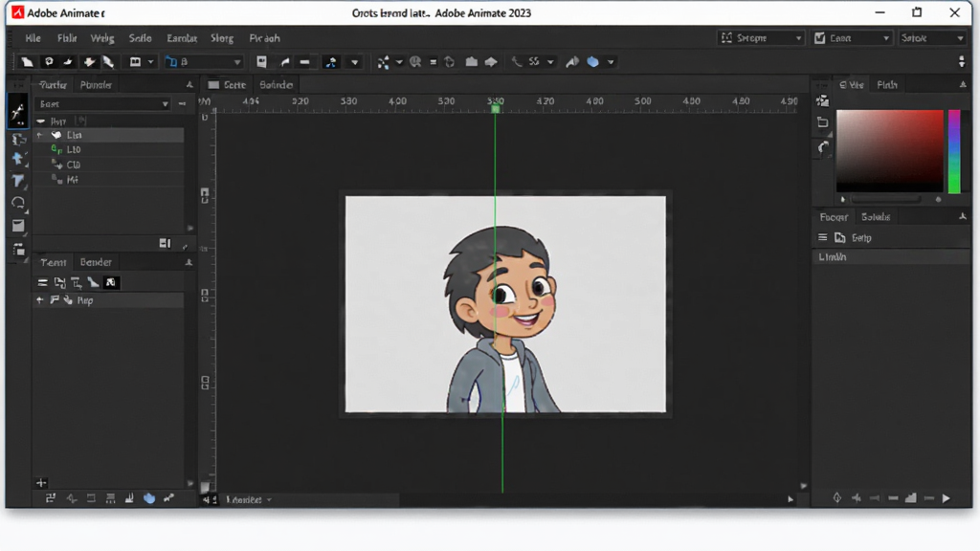This screenshot has width=980, height=551.
Task: Open the first menu in the menu bar
Action: [x=33, y=38]
